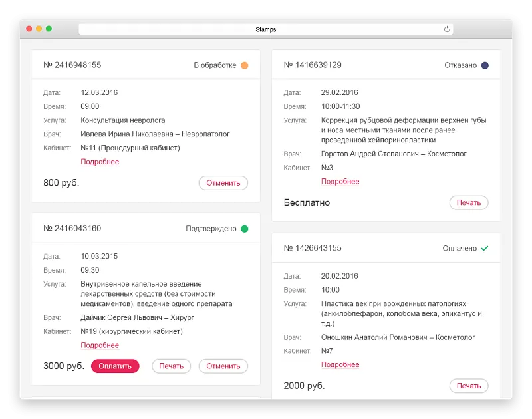The image size is (532, 419).
Task: Print the 2000 руб. order
Action: [468, 386]
